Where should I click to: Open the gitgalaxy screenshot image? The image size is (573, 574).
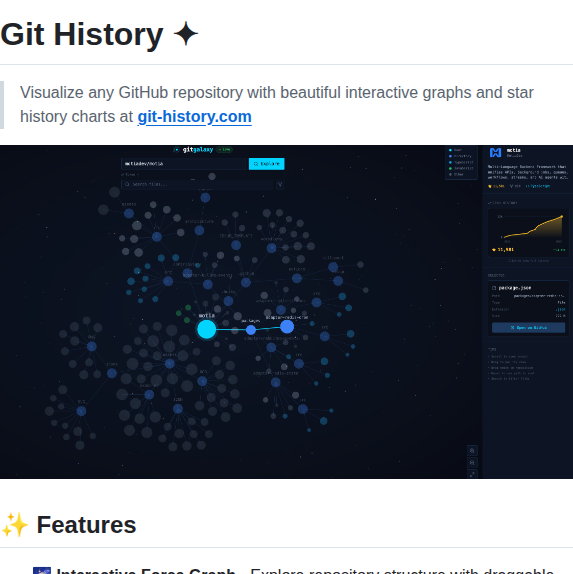286,312
